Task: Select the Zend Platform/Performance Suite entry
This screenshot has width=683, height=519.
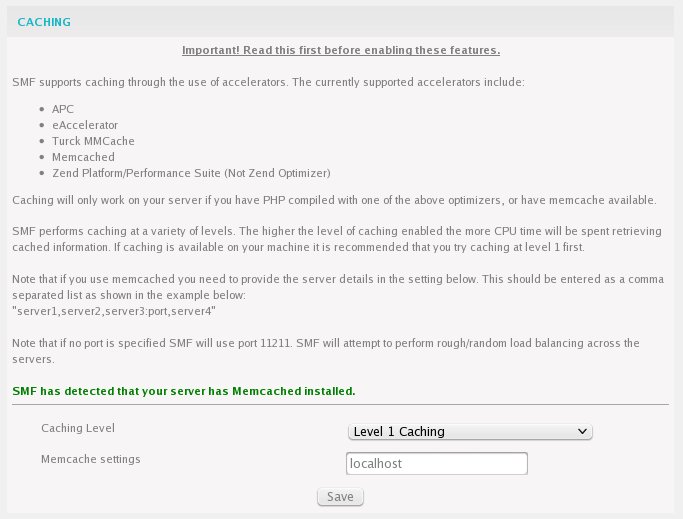Action: tap(191, 173)
